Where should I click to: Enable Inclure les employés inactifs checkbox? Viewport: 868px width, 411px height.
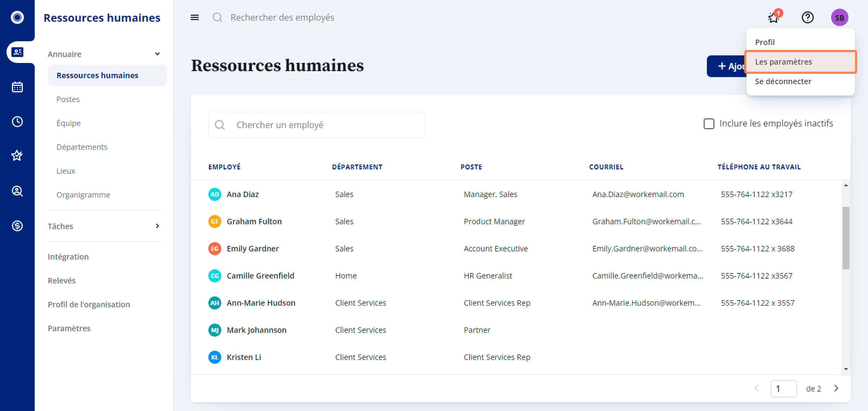(x=709, y=124)
